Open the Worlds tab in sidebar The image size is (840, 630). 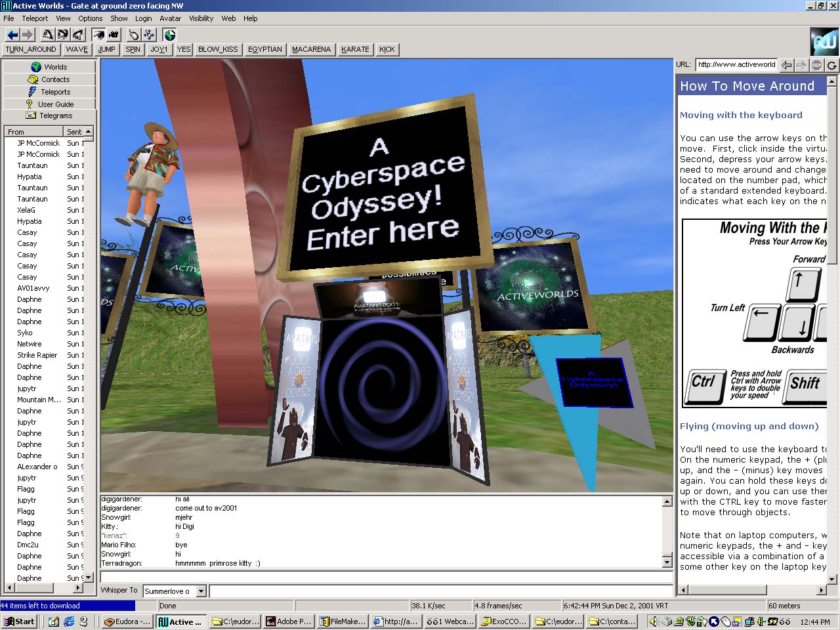pos(49,67)
